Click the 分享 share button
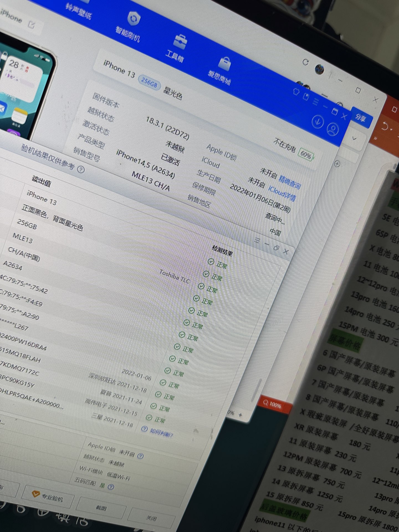Image resolution: width=399 pixels, height=532 pixels. (x=361, y=117)
